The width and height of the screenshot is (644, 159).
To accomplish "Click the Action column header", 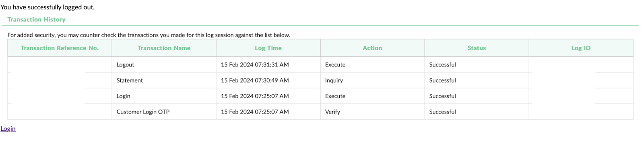I will coord(372,48).
